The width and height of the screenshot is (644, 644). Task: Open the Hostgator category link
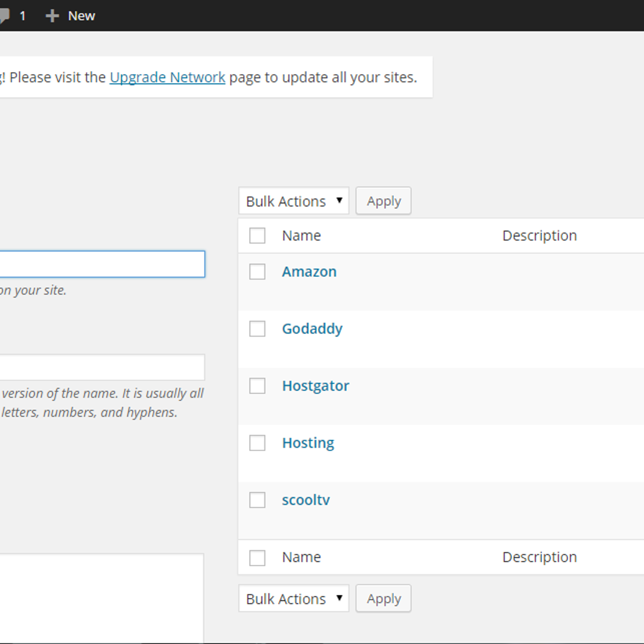tap(316, 386)
